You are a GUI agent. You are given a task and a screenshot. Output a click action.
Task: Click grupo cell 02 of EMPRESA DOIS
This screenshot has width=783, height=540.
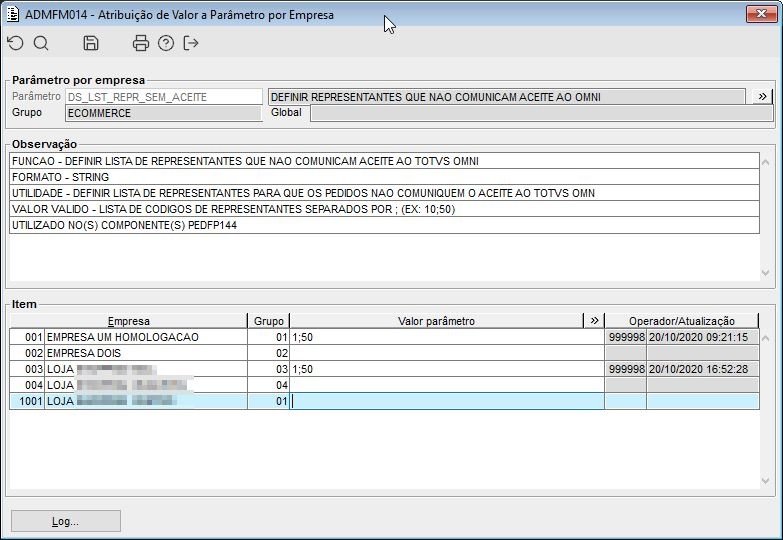269,353
